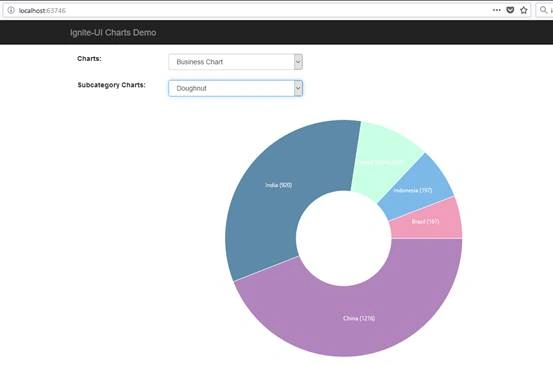553x365 pixels.
Task: Select the China (1216) doughnut slice
Action: tap(359, 318)
